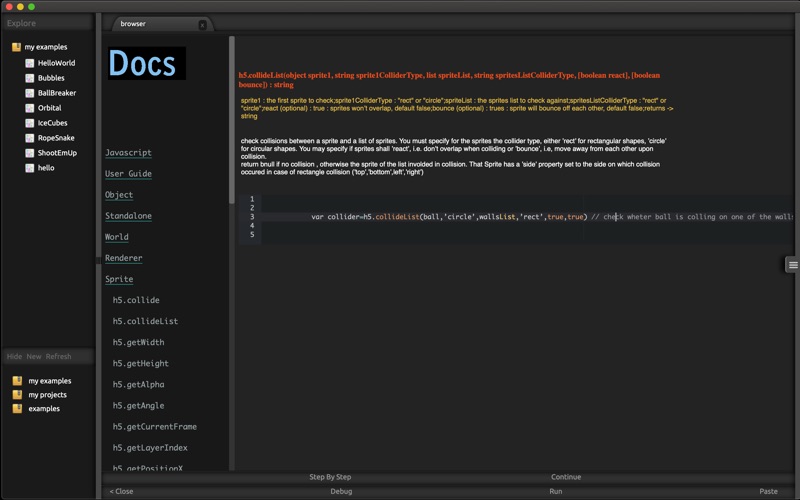The height and width of the screenshot is (500, 800).
Task: Click the HelloWorld file icon
Action: tap(30, 63)
